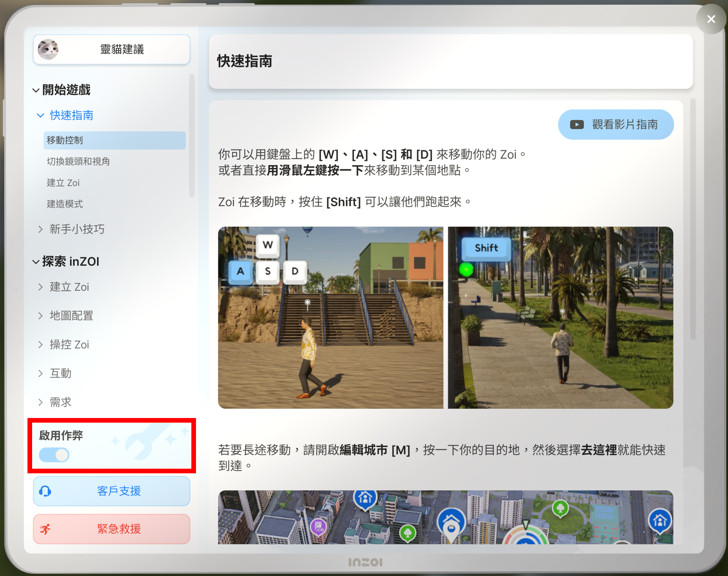Click the purple JOB map marker

(x=318, y=527)
